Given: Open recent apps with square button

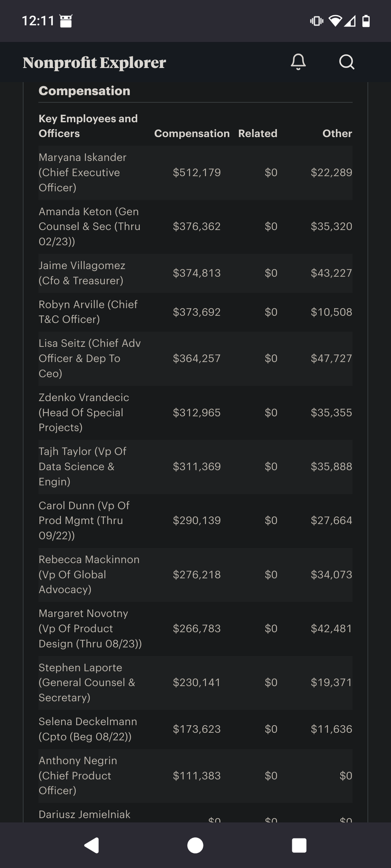Looking at the screenshot, I should click(299, 845).
